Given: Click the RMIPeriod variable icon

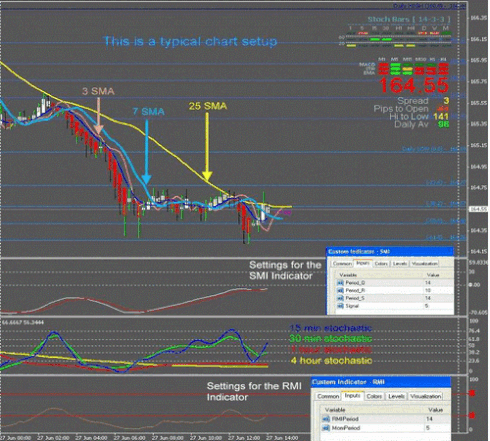Looking at the screenshot, I should 326,419.
